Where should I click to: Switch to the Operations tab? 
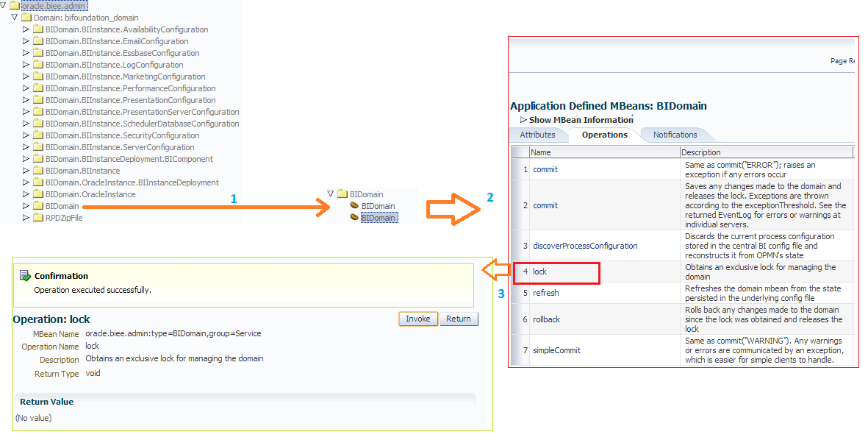(x=604, y=135)
